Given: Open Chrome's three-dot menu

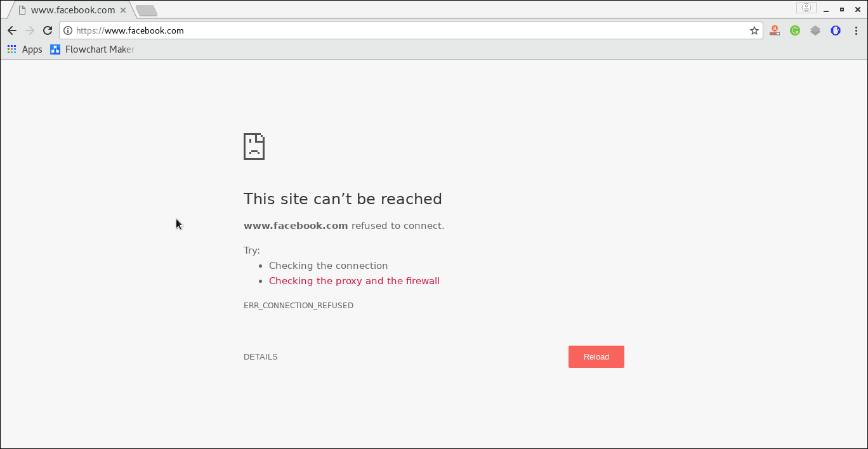Looking at the screenshot, I should [855, 30].
